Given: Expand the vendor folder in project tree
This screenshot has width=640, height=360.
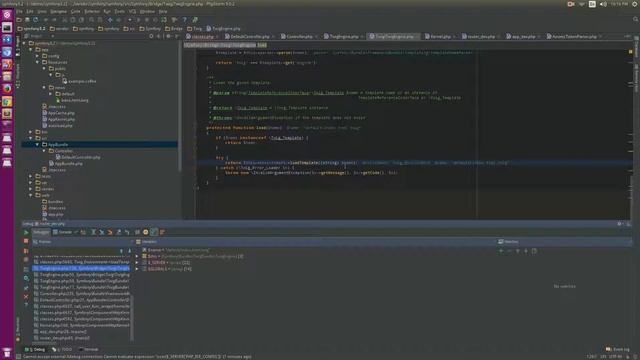Looking at the screenshot, I should tap(31, 189).
